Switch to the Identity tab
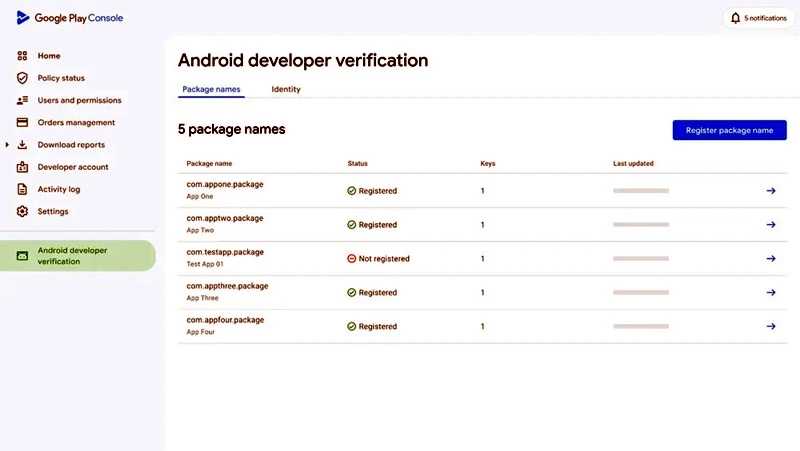The width and height of the screenshot is (800, 451). (286, 89)
